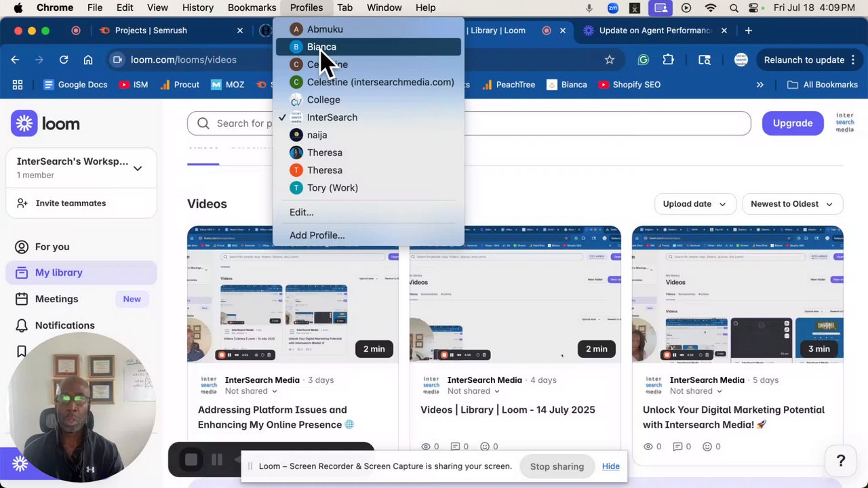Open Newest to Oldest dropdown
The width and height of the screenshot is (868, 488).
[x=792, y=204]
